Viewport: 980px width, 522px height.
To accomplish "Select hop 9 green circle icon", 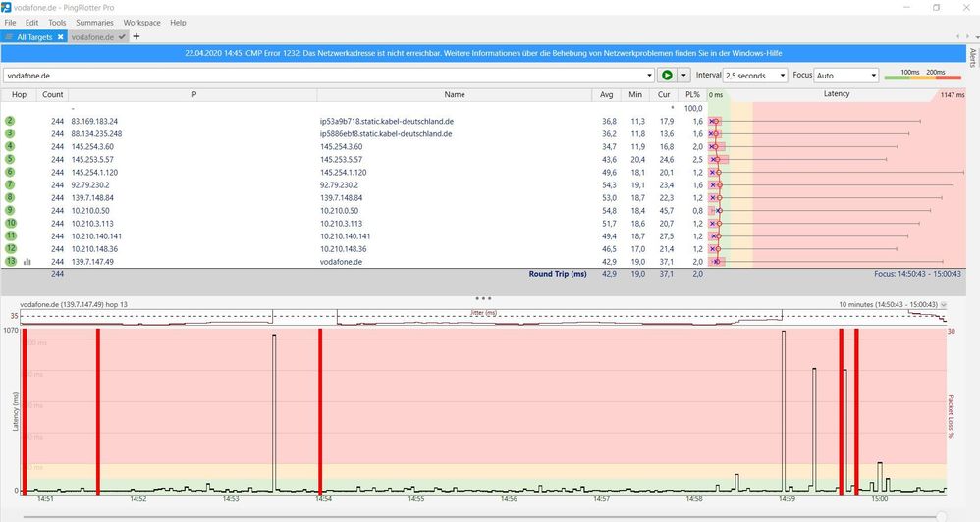I will tap(10, 210).
